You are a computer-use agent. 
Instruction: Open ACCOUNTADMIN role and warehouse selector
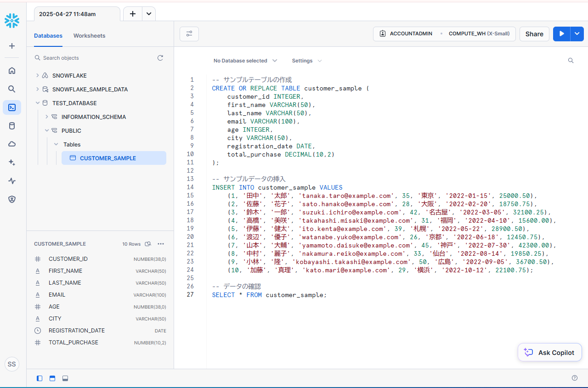point(444,34)
